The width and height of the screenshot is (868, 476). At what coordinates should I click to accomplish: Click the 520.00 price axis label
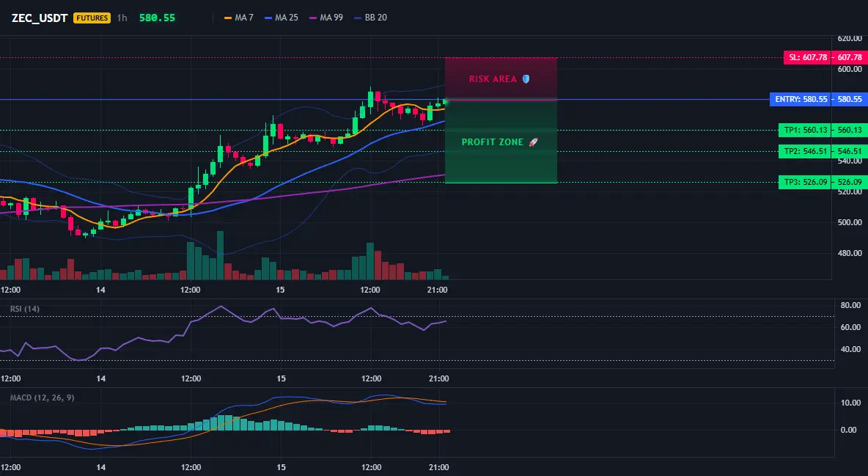point(850,191)
